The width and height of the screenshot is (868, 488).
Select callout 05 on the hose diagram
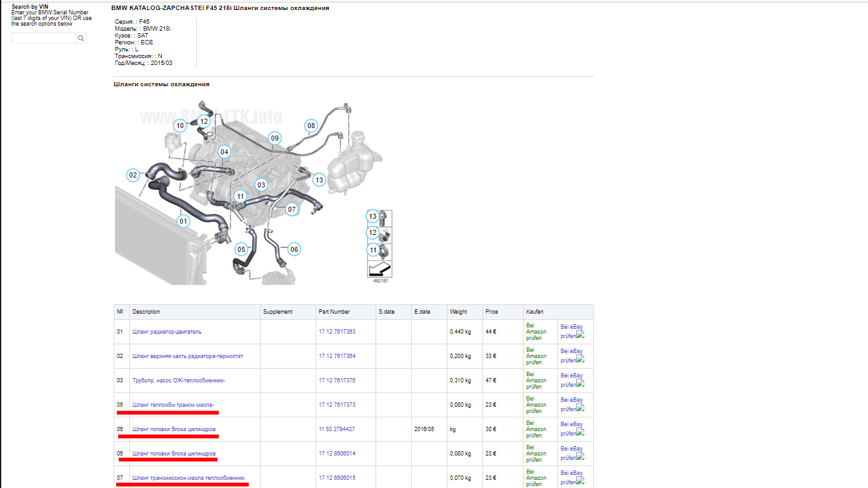[x=241, y=249]
